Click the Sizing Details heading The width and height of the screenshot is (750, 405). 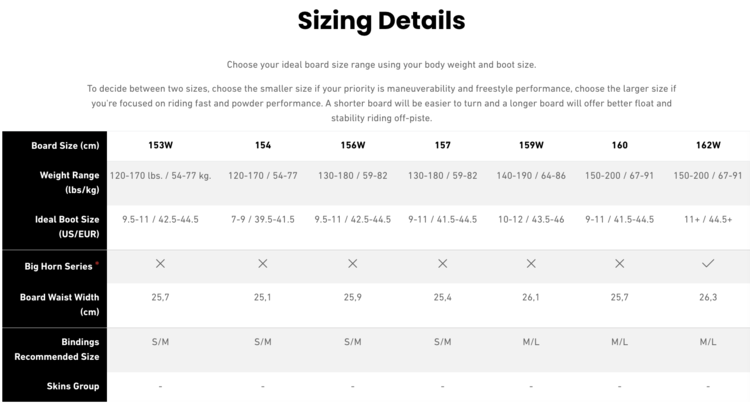click(381, 20)
